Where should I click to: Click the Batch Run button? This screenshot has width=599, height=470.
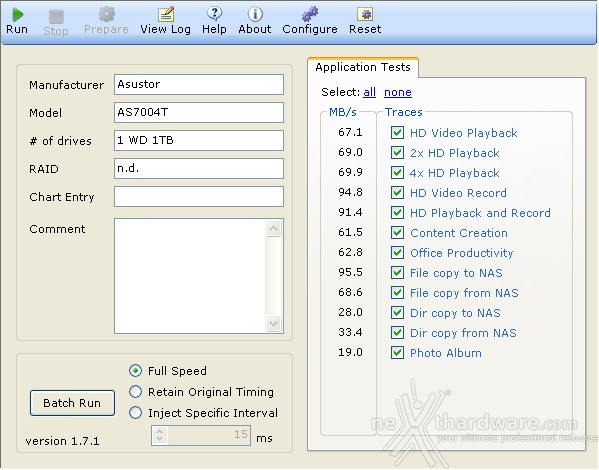pos(72,403)
